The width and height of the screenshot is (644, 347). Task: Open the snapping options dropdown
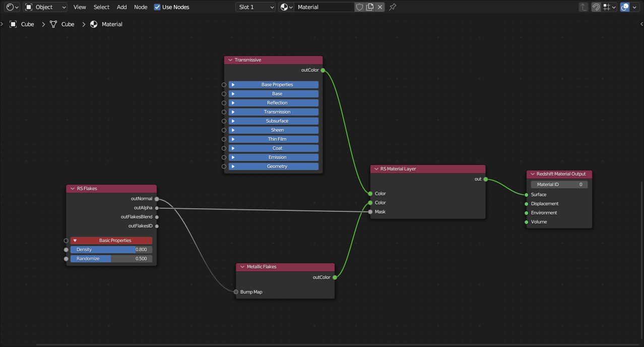[x=610, y=7]
